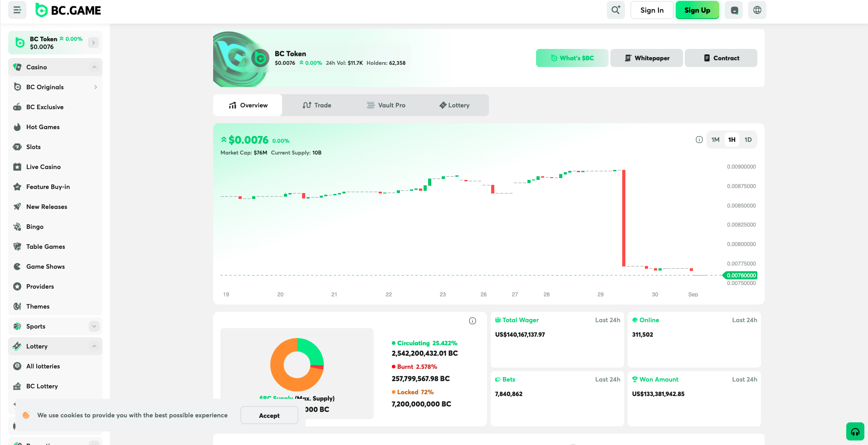Click the Feature Buy-in star icon

[17, 187]
